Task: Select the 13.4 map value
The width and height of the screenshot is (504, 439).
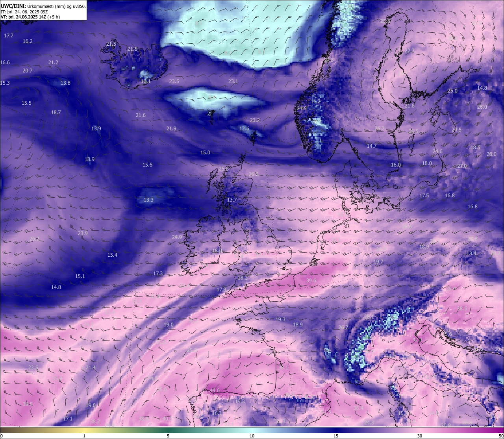Action: tap(471, 254)
